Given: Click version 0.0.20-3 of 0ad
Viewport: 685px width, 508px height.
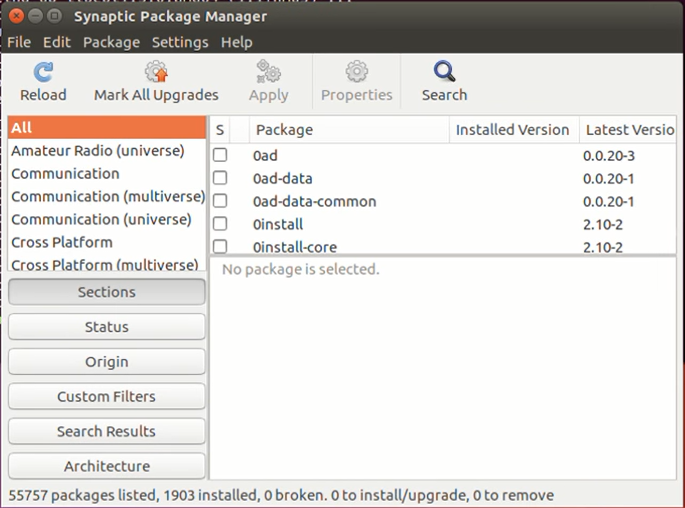Looking at the screenshot, I should click(609, 156).
